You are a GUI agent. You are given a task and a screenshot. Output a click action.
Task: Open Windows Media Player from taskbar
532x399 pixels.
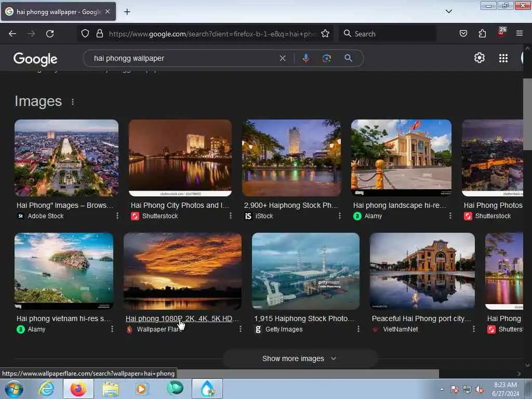coord(141,389)
